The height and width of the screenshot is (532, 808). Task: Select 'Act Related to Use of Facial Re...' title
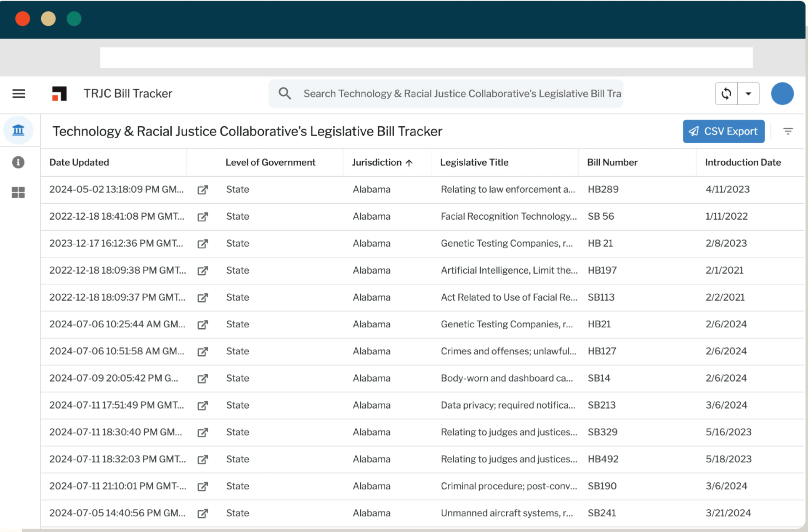[509, 297]
